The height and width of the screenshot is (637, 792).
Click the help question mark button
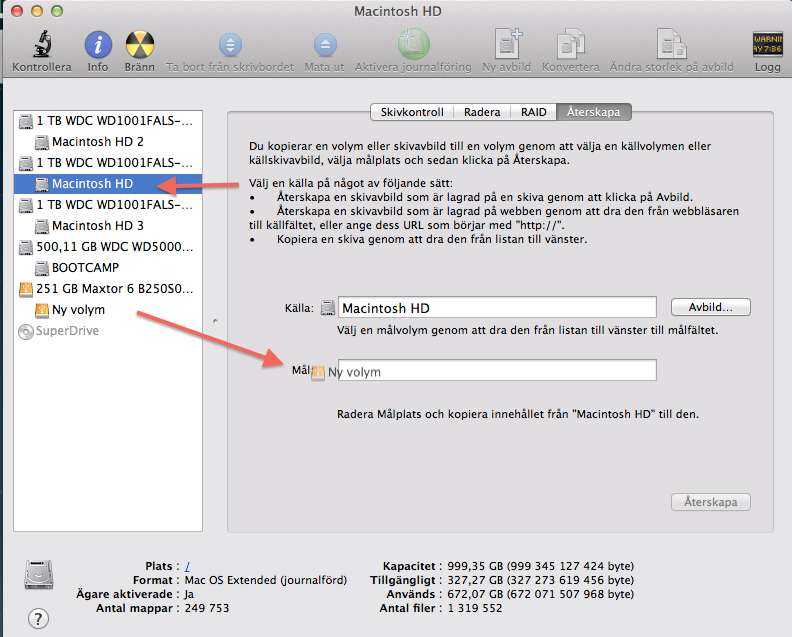coord(38,618)
